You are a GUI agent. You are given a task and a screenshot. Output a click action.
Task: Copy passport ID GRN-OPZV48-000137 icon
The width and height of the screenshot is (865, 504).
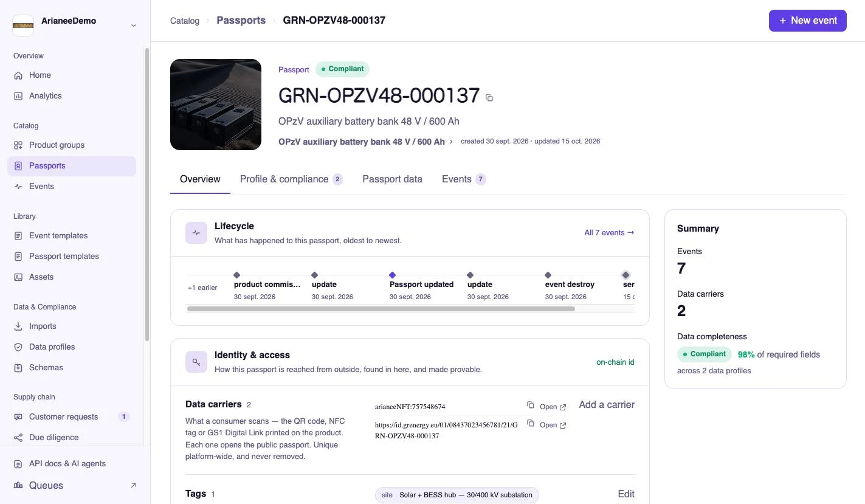click(489, 98)
